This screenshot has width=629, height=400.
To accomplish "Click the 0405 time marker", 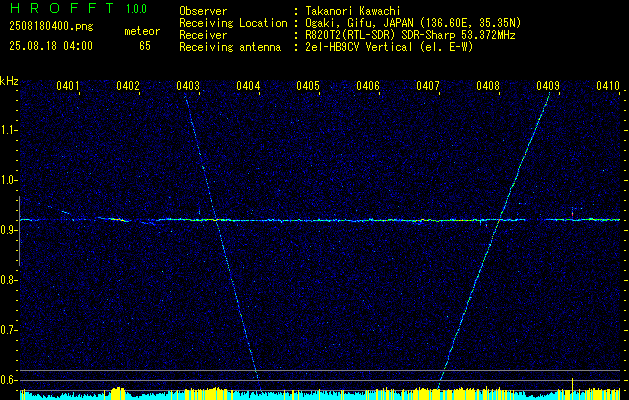I will tap(308, 85).
